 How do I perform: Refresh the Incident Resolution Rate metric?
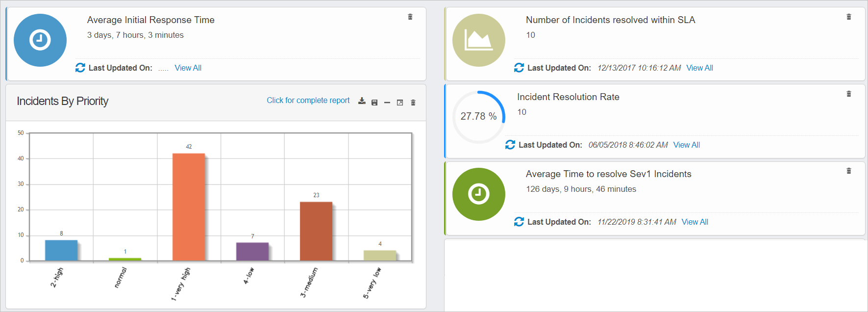(x=510, y=145)
